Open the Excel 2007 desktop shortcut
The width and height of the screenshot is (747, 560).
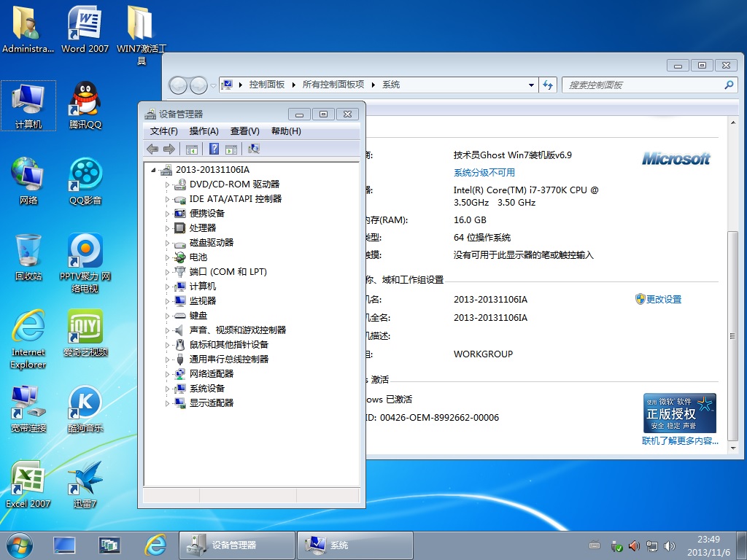coord(28,484)
